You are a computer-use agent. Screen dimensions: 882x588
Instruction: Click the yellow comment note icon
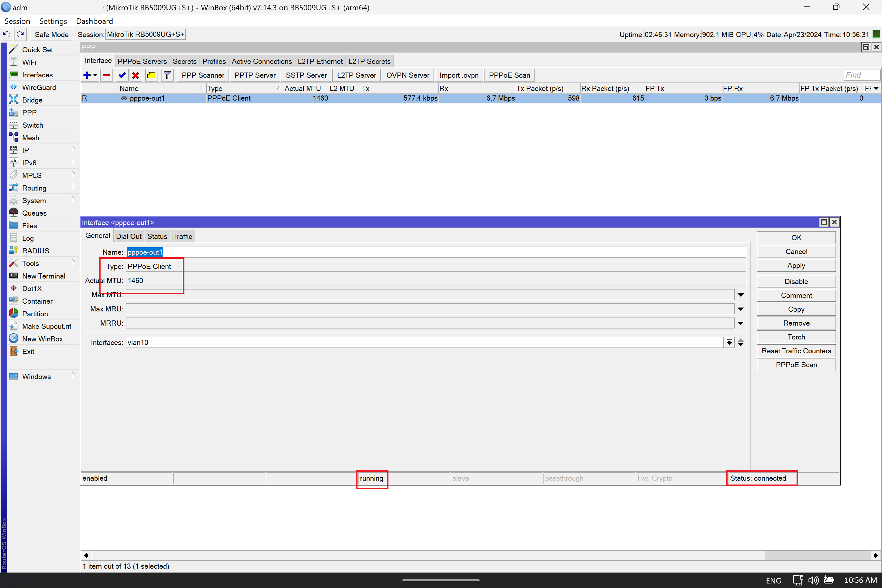[151, 75]
